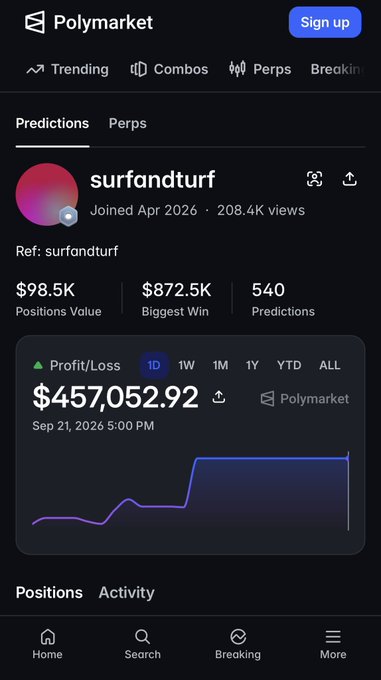381x680 pixels.
Task: Open Breaking in the bottom bar
Action: 238,644
